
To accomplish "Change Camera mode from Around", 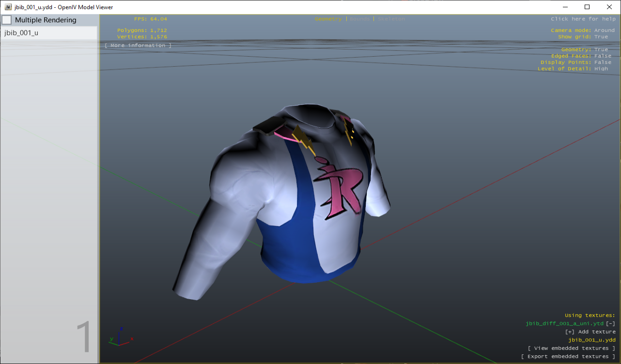I will point(604,30).
